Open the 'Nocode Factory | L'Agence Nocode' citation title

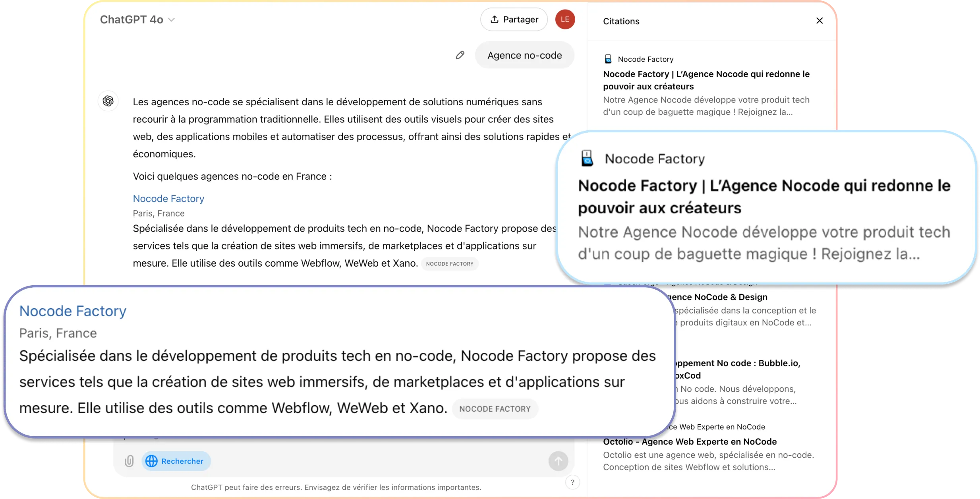(x=706, y=80)
